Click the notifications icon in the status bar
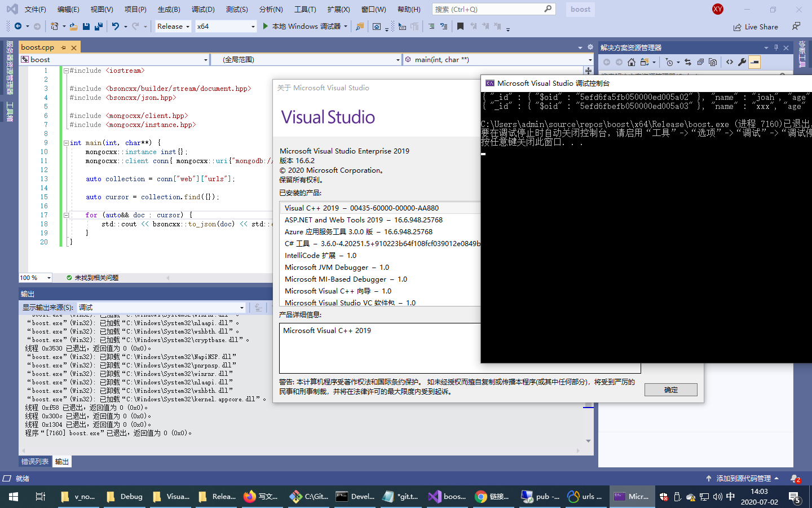812x508 pixels. [795, 479]
